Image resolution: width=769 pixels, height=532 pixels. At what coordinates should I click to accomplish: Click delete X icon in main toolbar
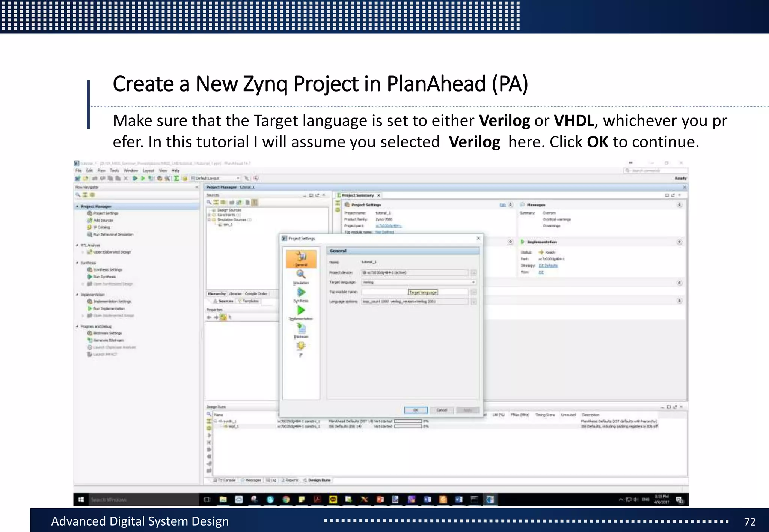click(126, 179)
